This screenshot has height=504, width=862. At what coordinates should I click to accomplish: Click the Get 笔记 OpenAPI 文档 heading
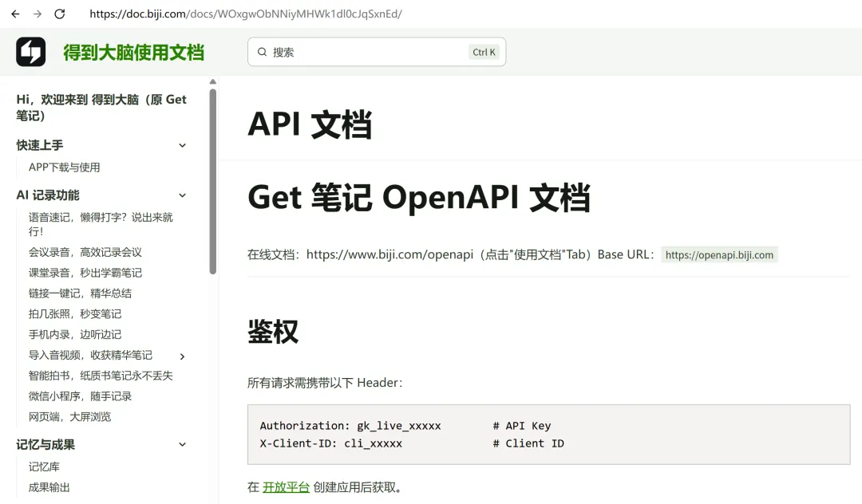point(419,198)
